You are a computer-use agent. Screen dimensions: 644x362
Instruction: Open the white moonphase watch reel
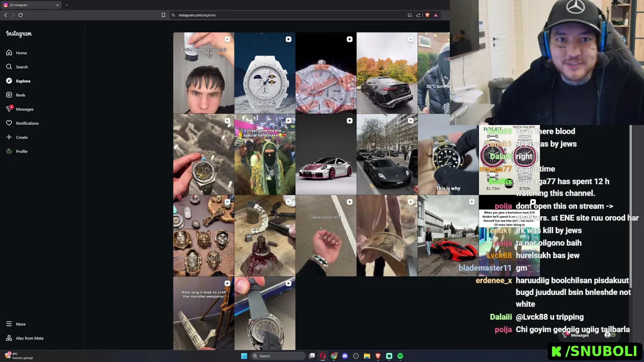(265, 73)
